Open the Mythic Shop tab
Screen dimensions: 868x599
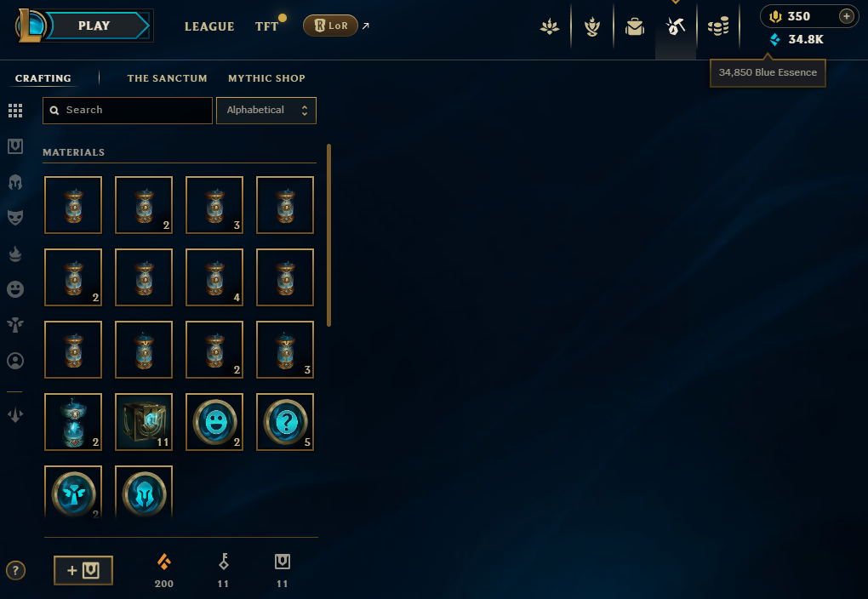point(267,78)
